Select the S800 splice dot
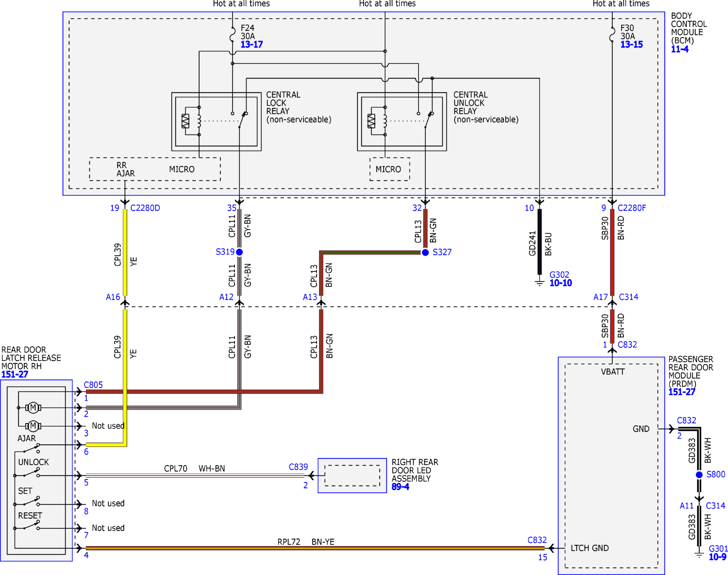The image size is (728, 575). (x=699, y=474)
